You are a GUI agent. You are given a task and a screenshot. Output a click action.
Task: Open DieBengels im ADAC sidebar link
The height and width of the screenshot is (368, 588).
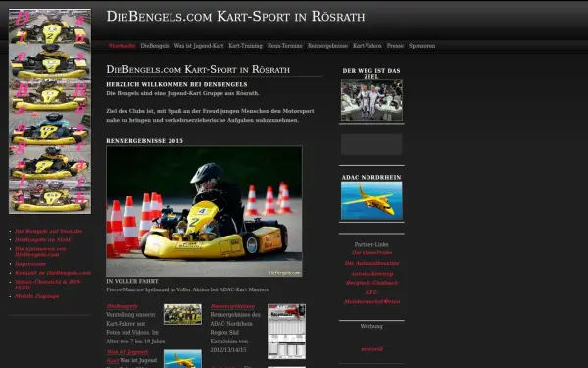click(43, 240)
